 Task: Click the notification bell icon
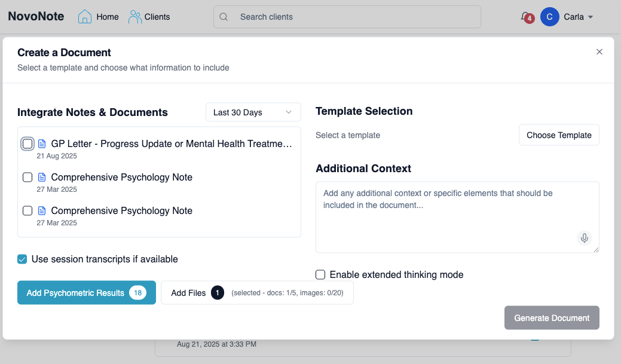point(525,17)
